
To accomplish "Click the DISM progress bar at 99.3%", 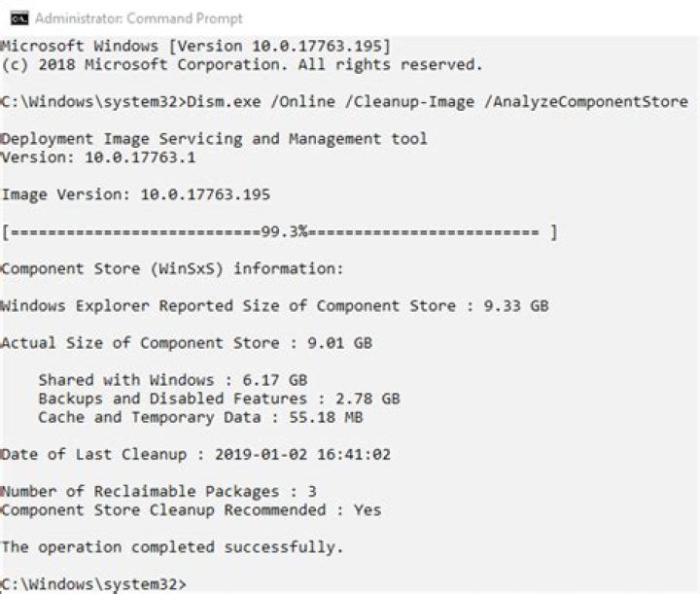I will point(280,231).
